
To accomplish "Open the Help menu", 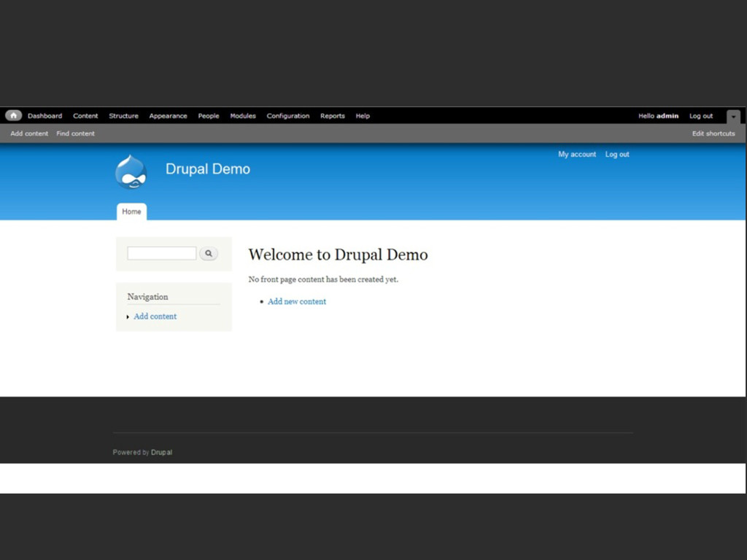I will pos(363,116).
